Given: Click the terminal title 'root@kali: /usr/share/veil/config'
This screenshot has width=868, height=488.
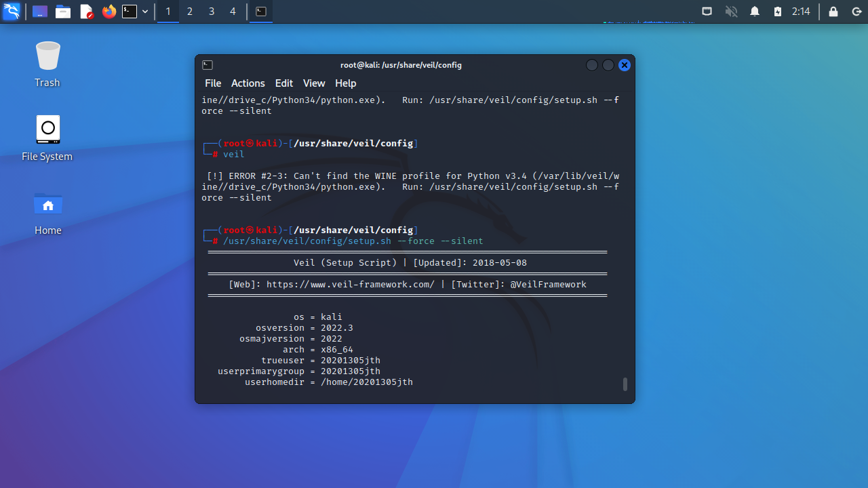Looking at the screenshot, I should click(401, 65).
